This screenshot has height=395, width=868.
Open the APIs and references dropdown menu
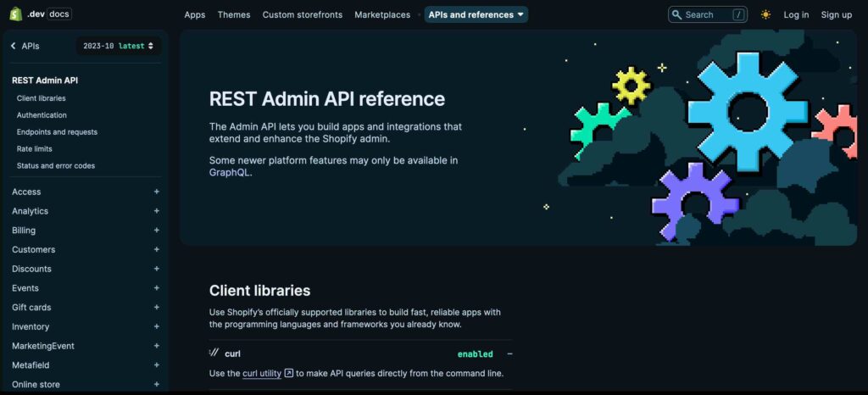click(476, 15)
